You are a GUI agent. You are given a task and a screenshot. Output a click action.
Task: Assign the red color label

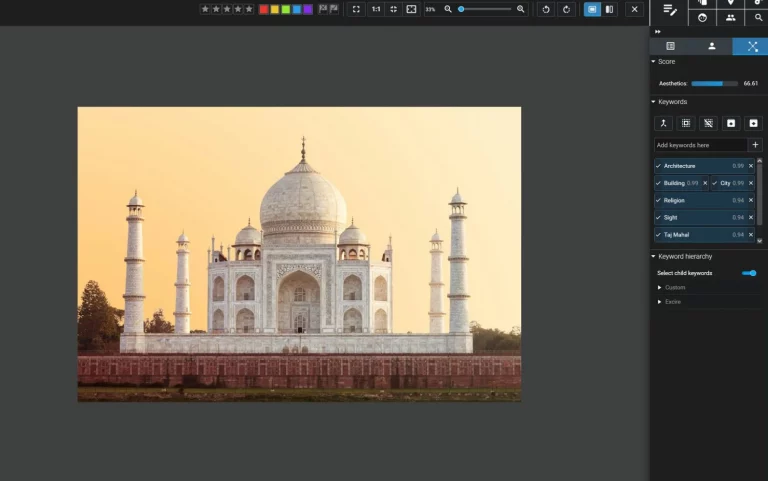pos(264,9)
